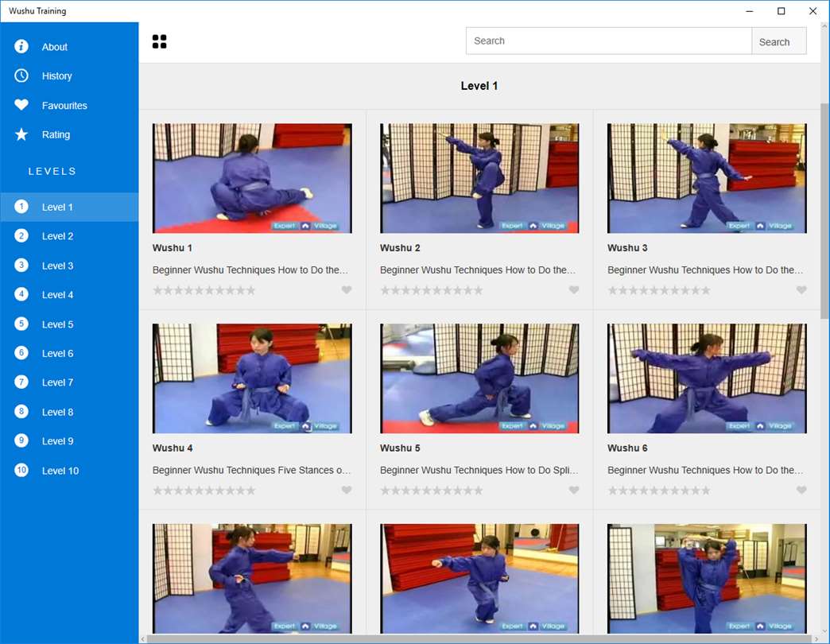Image resolution: width=830 pixels, height=644 pixels.
Task: Open the Wushu 3 video thumbnail
Action: pos(708,178)
